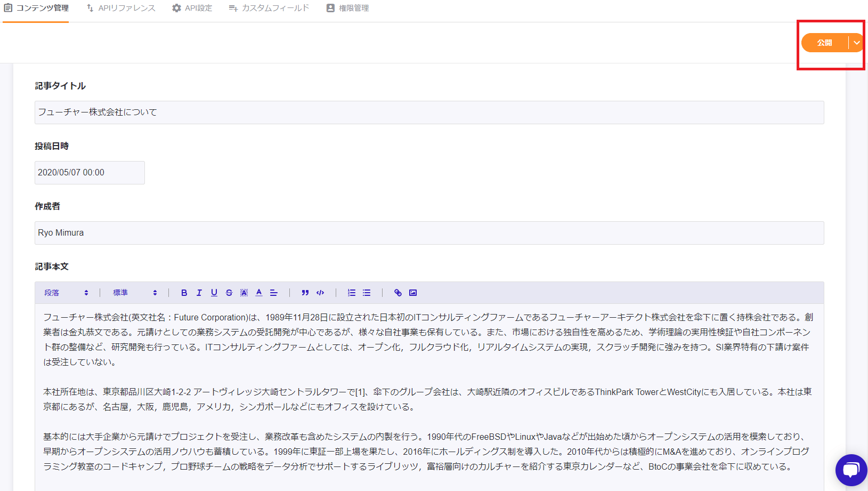Click the 記事タイトル input field
This screenshot has height=491, width=868.
pos(429,112)
